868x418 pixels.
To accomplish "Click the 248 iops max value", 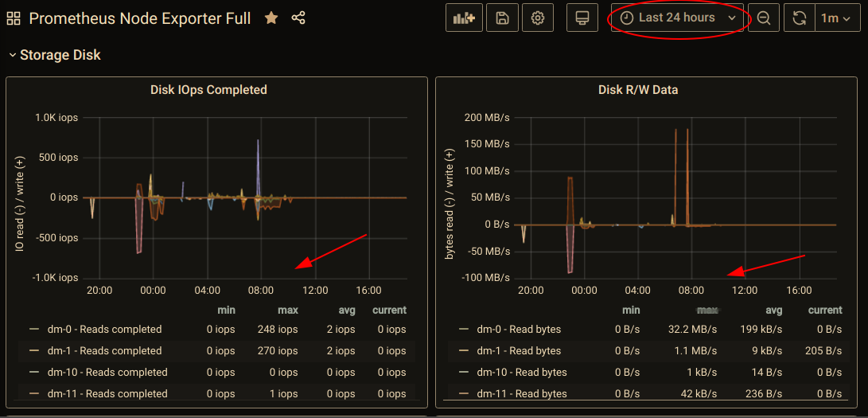I will pyautogui.click(x=278, y=330).
